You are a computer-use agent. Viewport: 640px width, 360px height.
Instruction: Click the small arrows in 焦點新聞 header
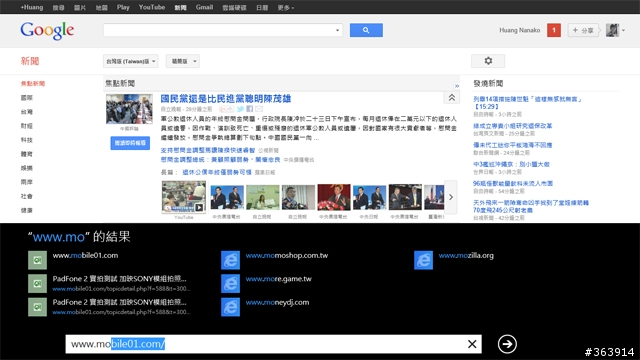tap(457, 86)
